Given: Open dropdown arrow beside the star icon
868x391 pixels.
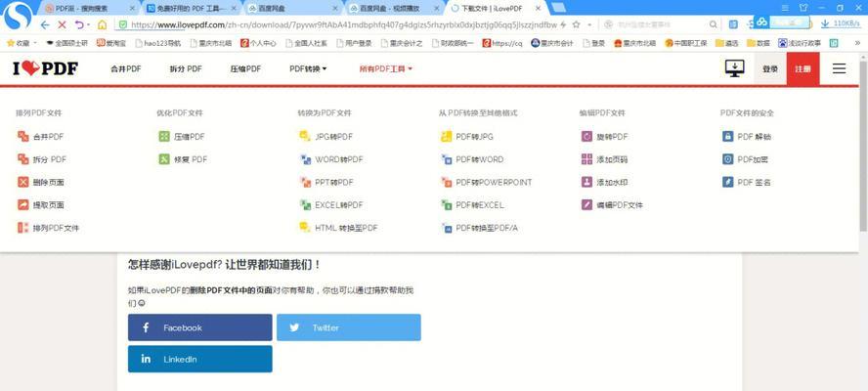Looking at the screenshot, I should [x=589, y=24].
